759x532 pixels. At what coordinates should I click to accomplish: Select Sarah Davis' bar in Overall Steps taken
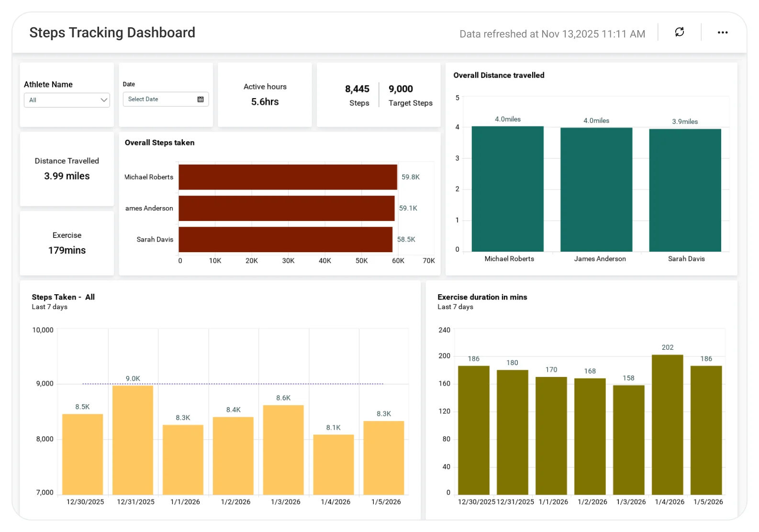coord(286,239)
